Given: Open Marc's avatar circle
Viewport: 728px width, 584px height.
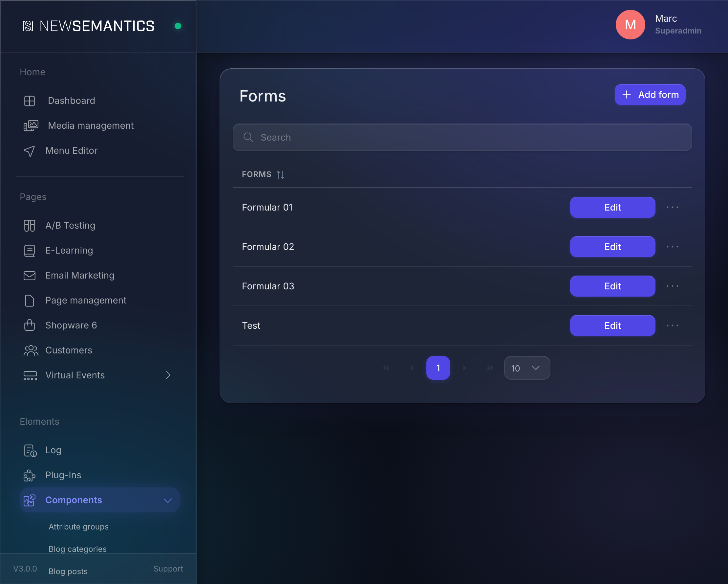Looking at the screenshot, I should pyautogui.click(x=630, y=25).
